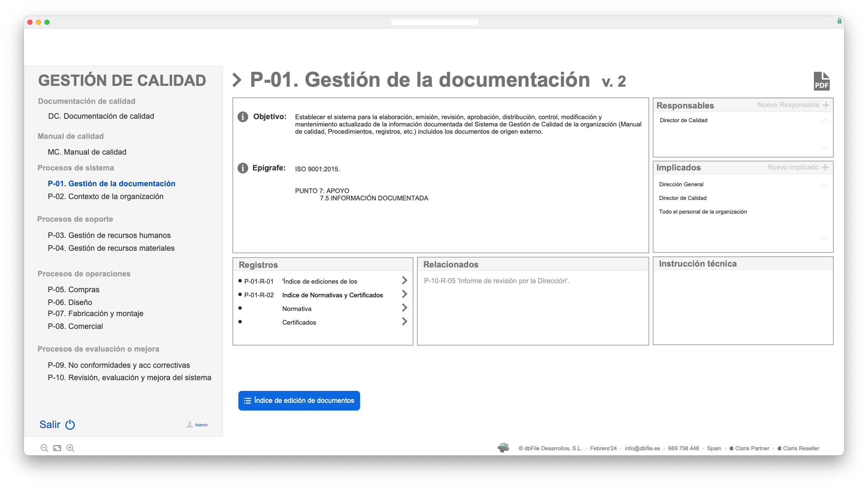Click the Epígrafe ISO 9001:2015 text field
Screen dimensions: 868x487
click(317, 169)
